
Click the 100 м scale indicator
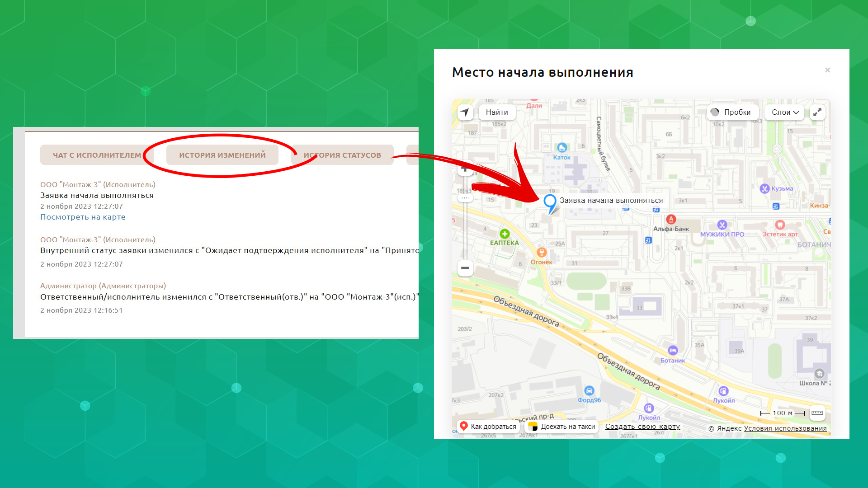click(783, 413)
